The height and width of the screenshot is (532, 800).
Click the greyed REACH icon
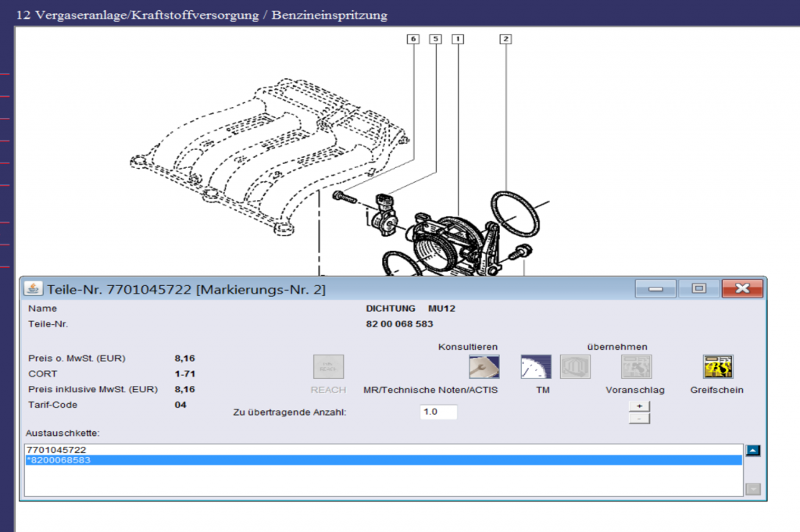coord(328,366)
